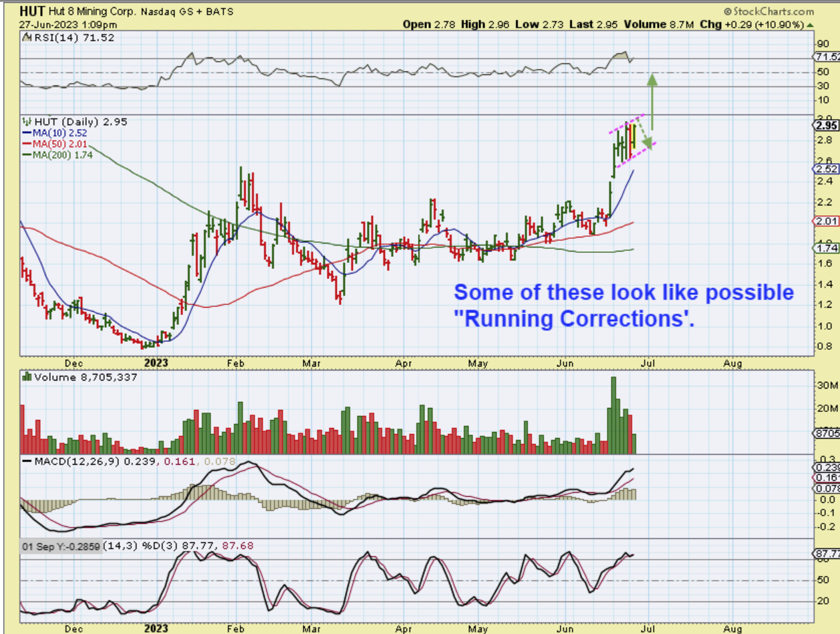Screen dimensions: 840x634
Task: Click the '90' RSI axis label
Action: point(824,44)
